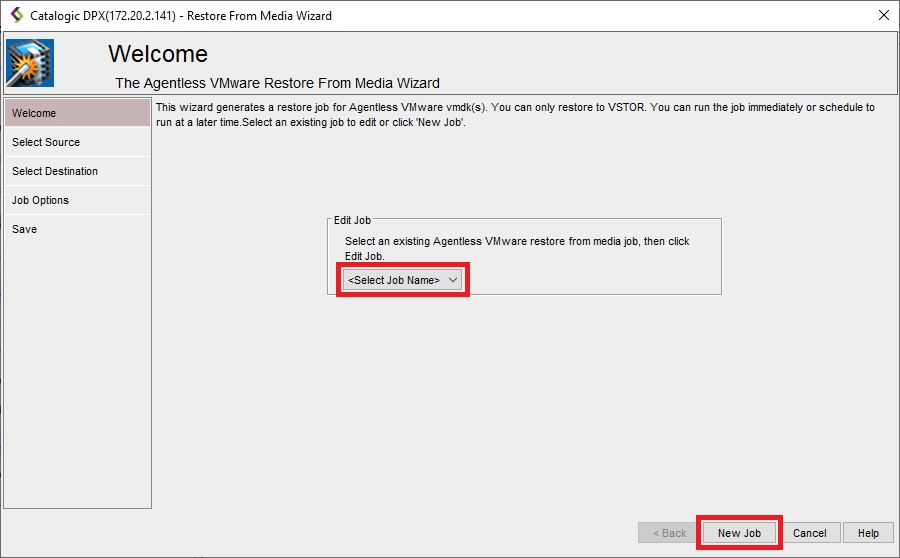Viewport: 900px width, 558px height.
Task: Click the Agentless VMware wizard subtitle text
Action: (x=277, y=83)
